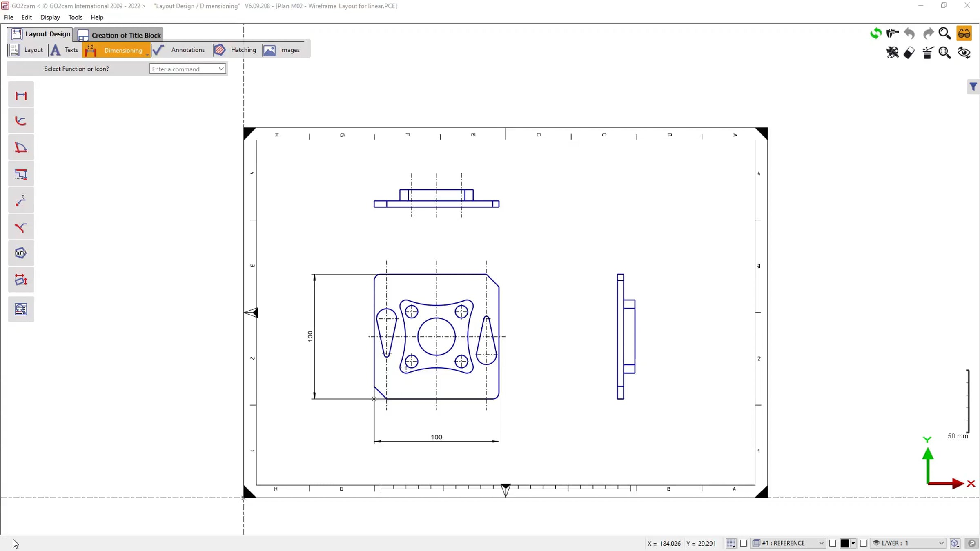Screen dimensions: 980x551
Task: Open the Edit menu
Action: tap(27, 17)
